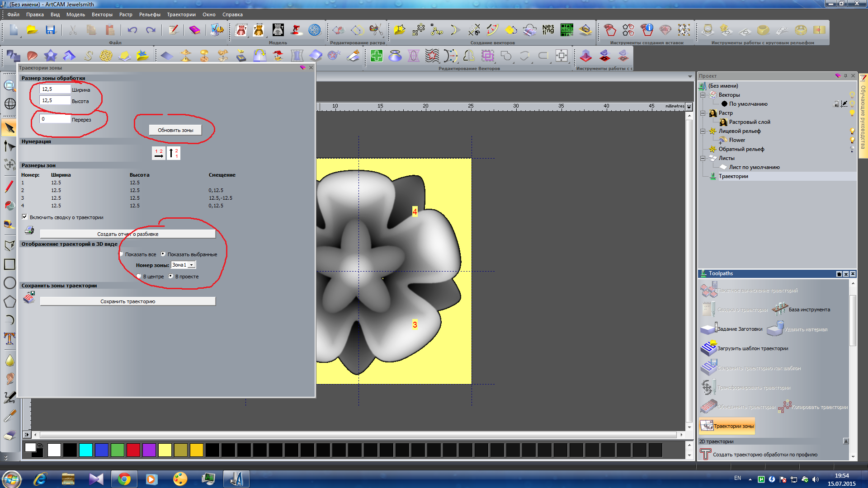
Task: Select the 'Показать все' radio button
Action: [x=122, y=254]
